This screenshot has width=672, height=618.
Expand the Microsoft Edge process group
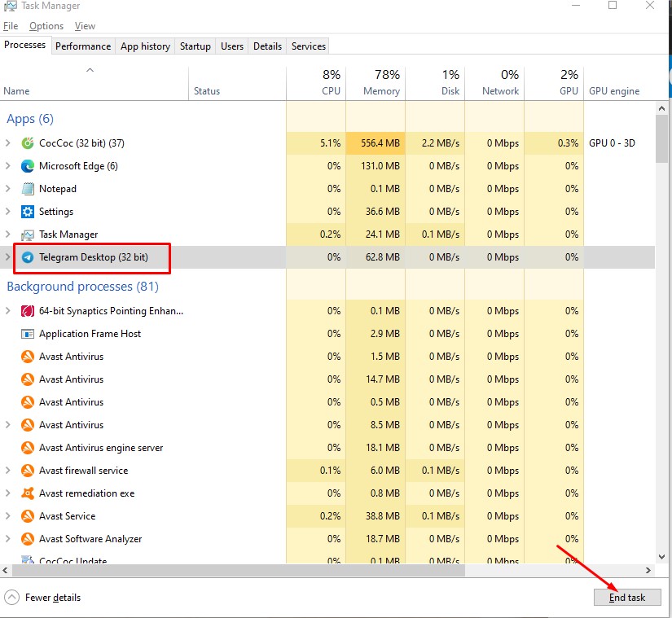(x=8, y=166)
